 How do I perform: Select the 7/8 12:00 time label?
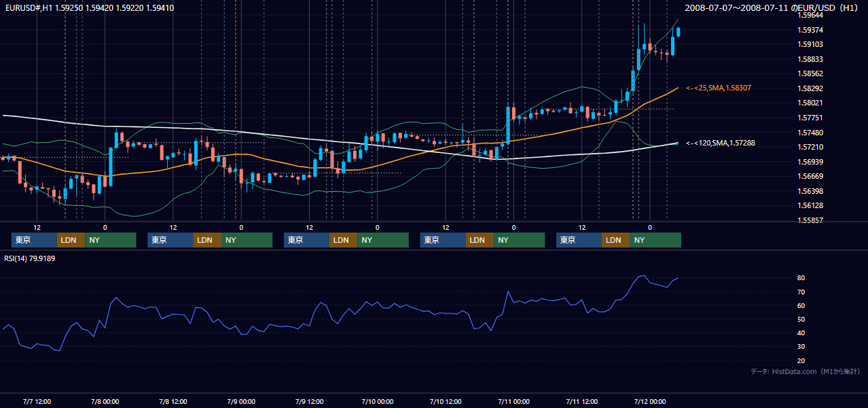173,401
